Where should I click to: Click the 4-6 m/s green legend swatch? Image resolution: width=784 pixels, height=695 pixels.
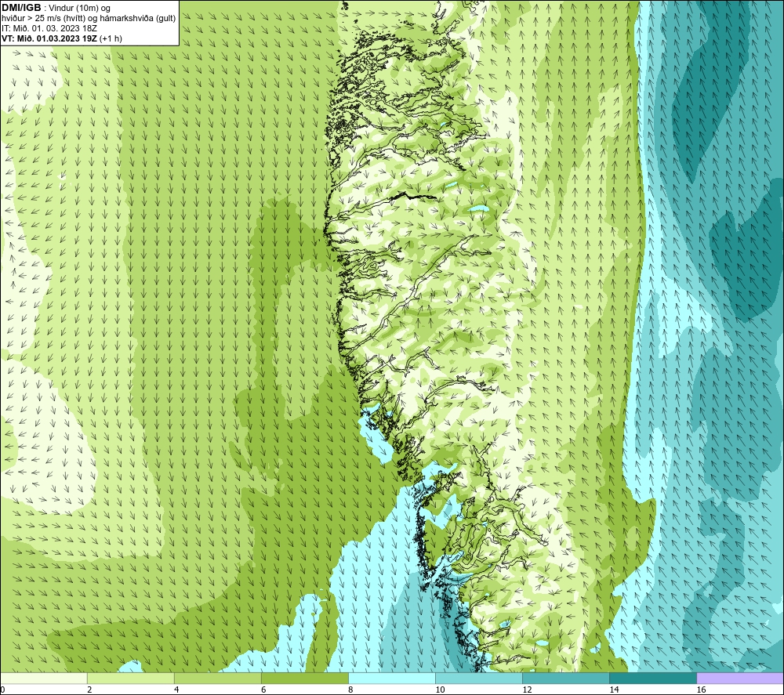click(217, 678)
